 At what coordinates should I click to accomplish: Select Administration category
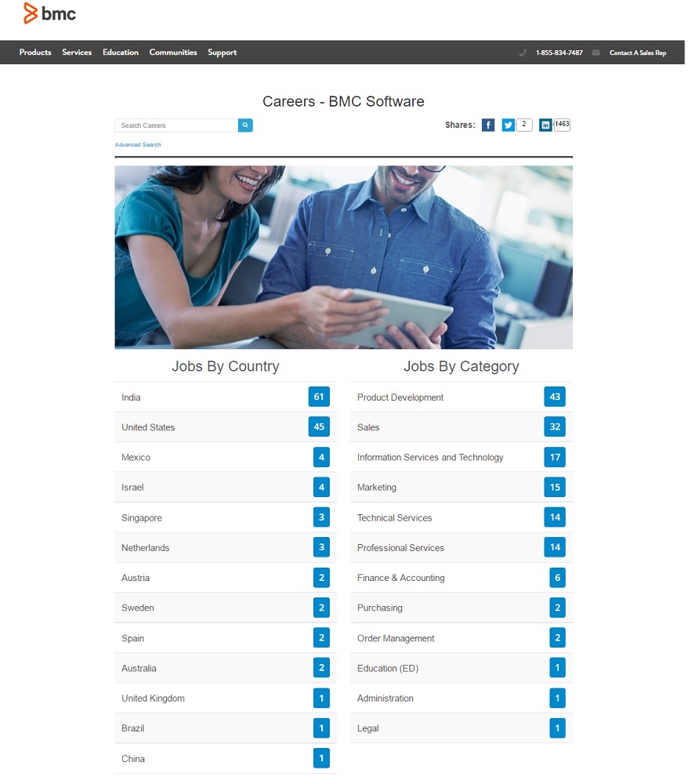[462, 698]
